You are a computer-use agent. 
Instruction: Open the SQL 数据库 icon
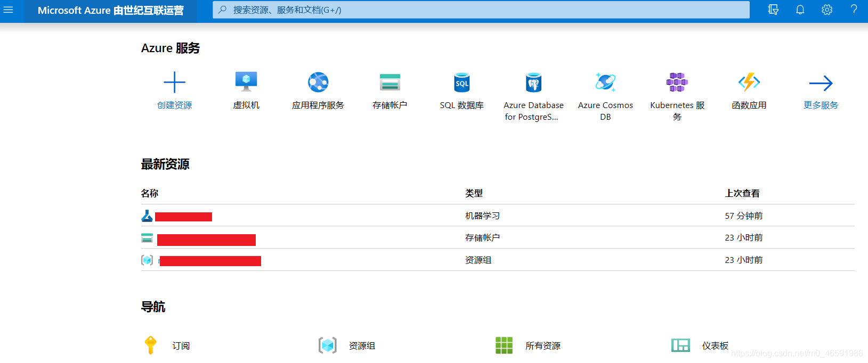(462, 82)
